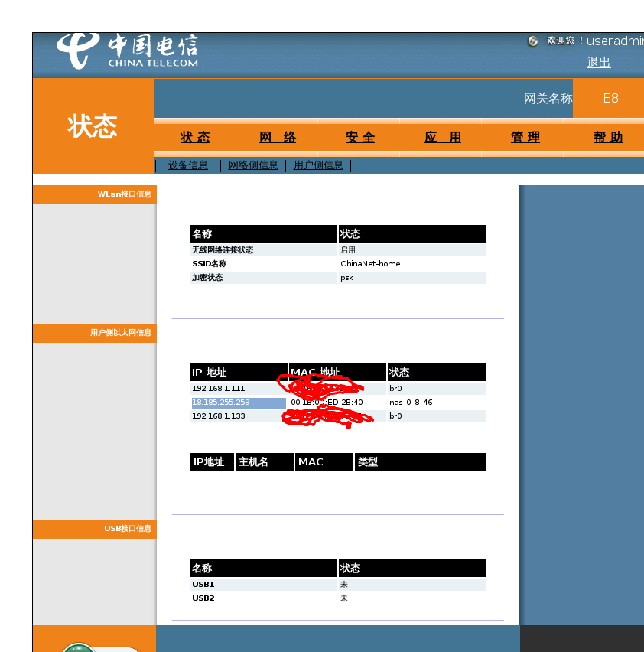
Task: Click the nas_0_8_46 status value
Action: pos(411,402)
